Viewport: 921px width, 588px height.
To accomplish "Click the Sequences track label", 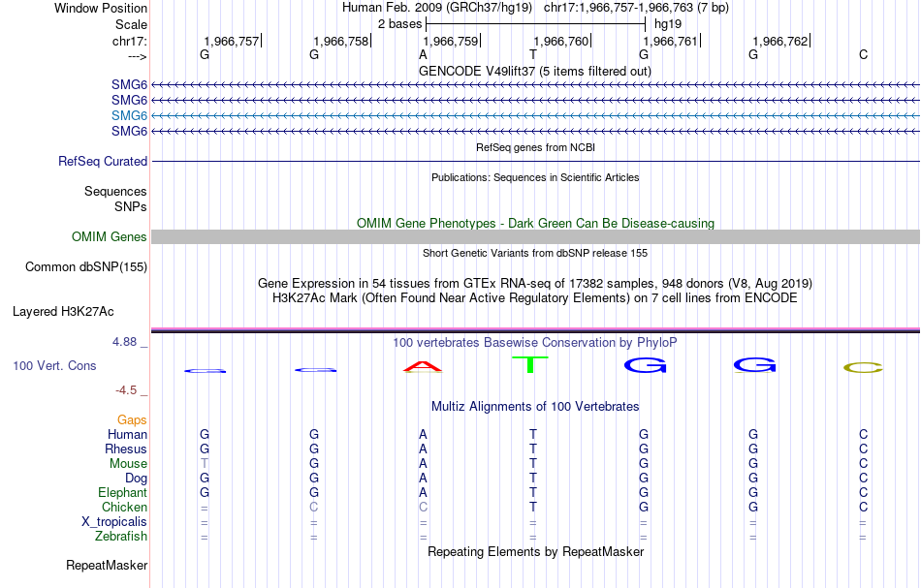I will coord(115,191).
